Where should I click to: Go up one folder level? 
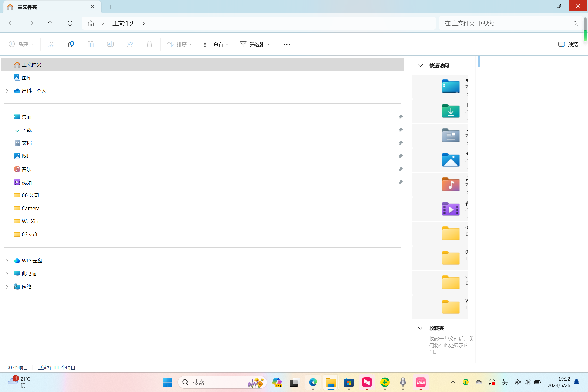[50, 23]
